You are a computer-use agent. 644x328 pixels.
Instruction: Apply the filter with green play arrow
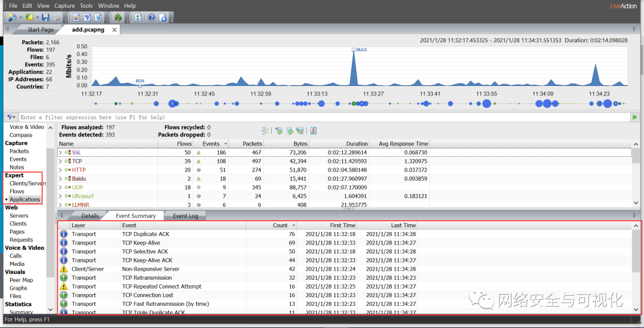click(x=635, y=117)
